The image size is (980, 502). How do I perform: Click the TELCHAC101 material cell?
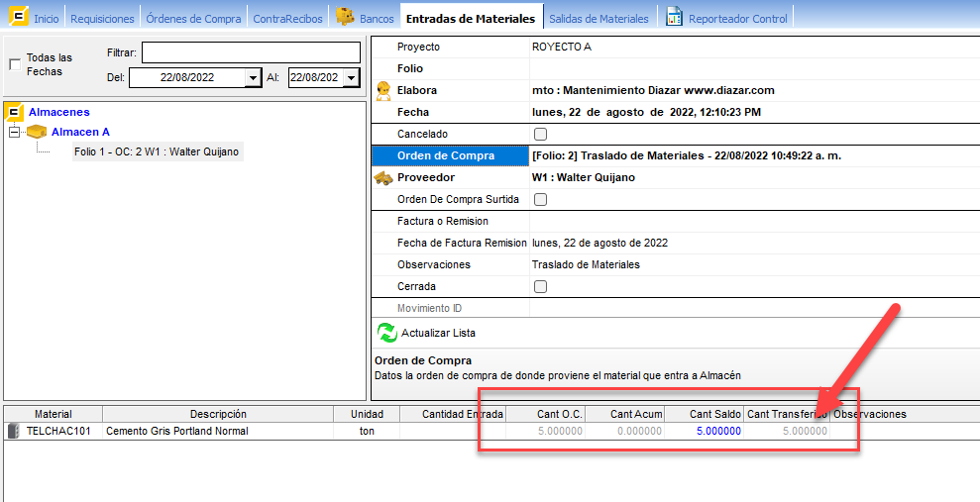pyautogui.click(x=58, y=432)
